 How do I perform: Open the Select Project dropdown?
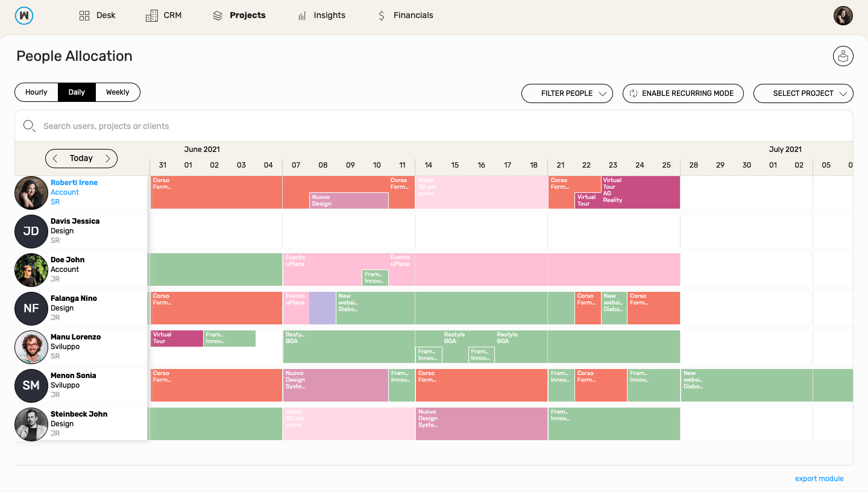pyautogui.click(x=804, y=93)
